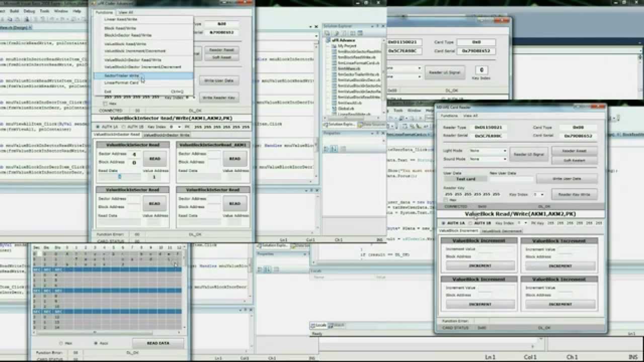644x362 pixels.
Task: Click Alphabetical sort icon in Properties panel
Action: pos(333,149)
